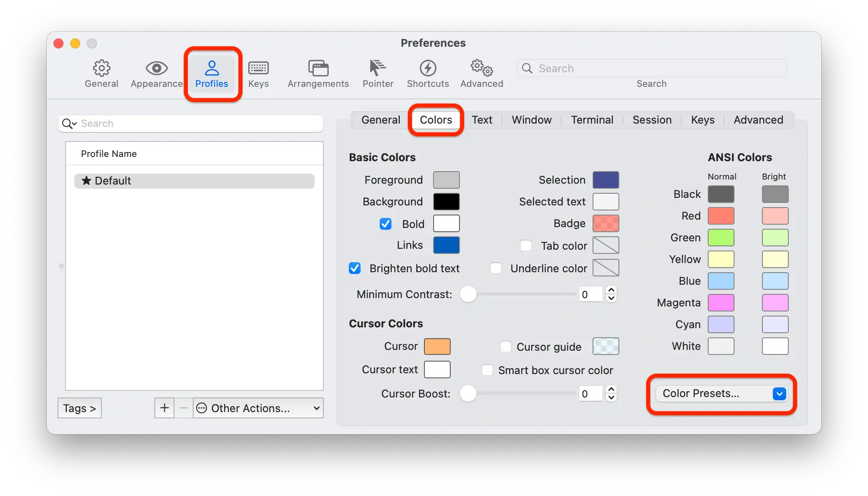Click the Tags > button
The image size is (868, 496).
click(79, 408)
